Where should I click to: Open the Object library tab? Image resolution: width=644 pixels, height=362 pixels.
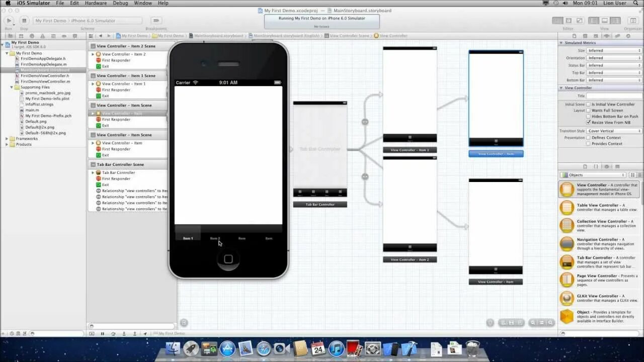[607, 166]
